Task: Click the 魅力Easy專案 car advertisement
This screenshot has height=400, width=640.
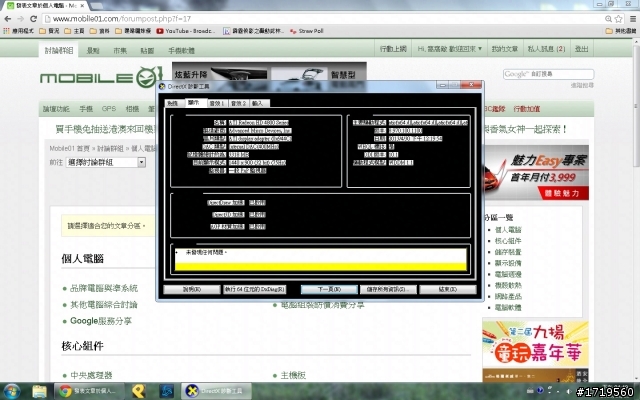Action: tap(536, 173)
